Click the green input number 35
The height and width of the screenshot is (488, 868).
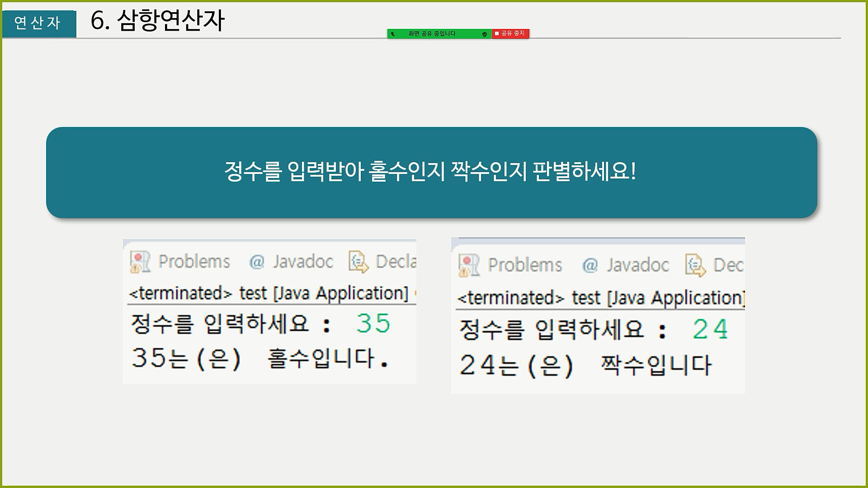373,324
